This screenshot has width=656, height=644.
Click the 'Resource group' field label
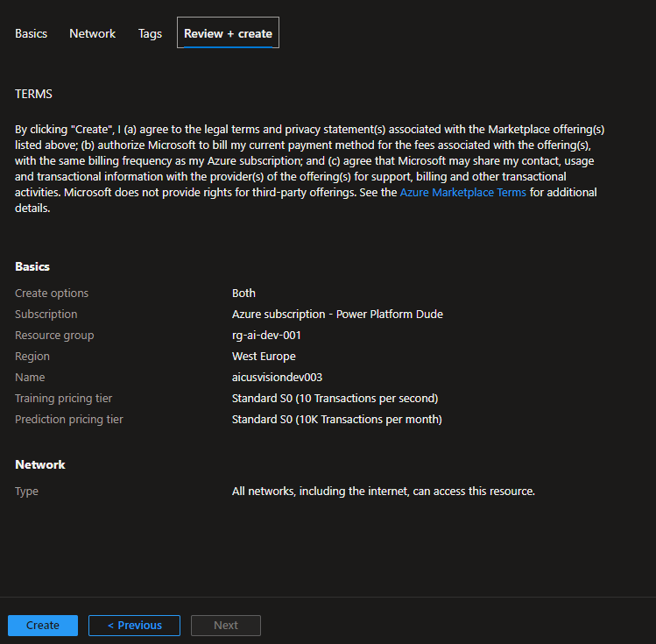coord(54,335)
